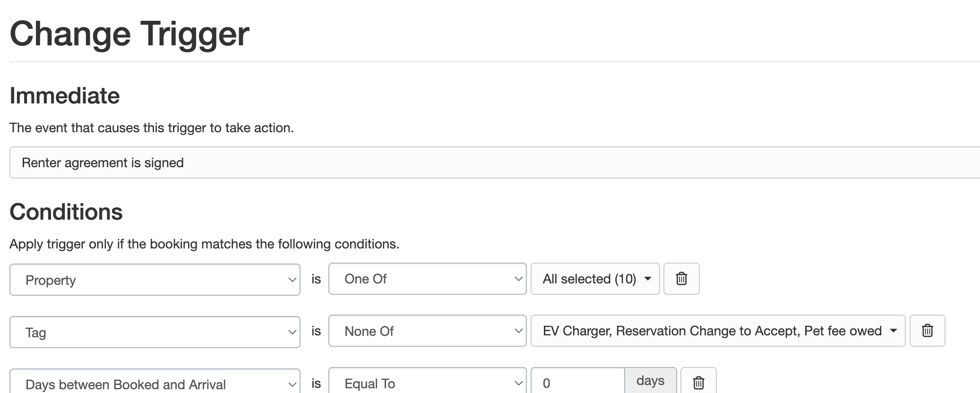Delete the Property condition row

point(681,279)
